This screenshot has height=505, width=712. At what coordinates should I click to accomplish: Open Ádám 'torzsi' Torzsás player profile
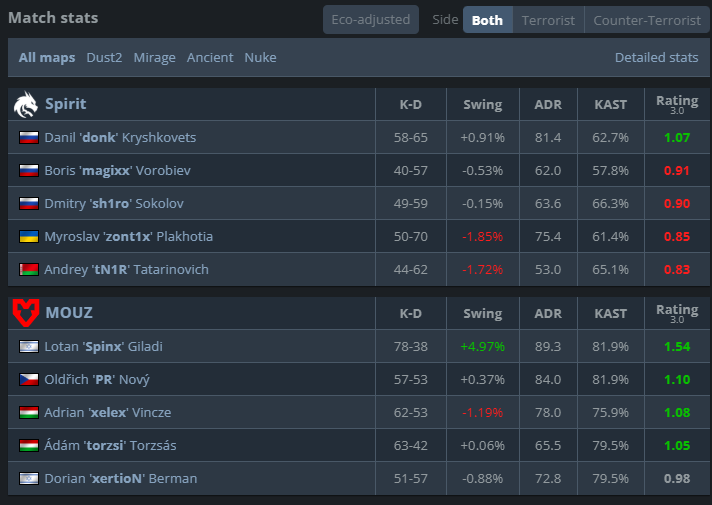[110, 446]
